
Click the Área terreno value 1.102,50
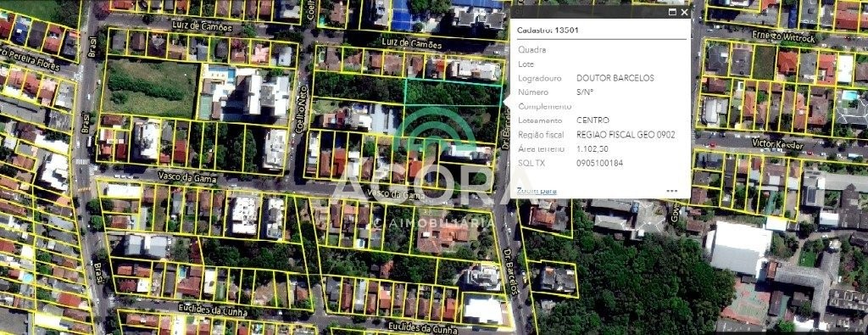pos(592,149)
